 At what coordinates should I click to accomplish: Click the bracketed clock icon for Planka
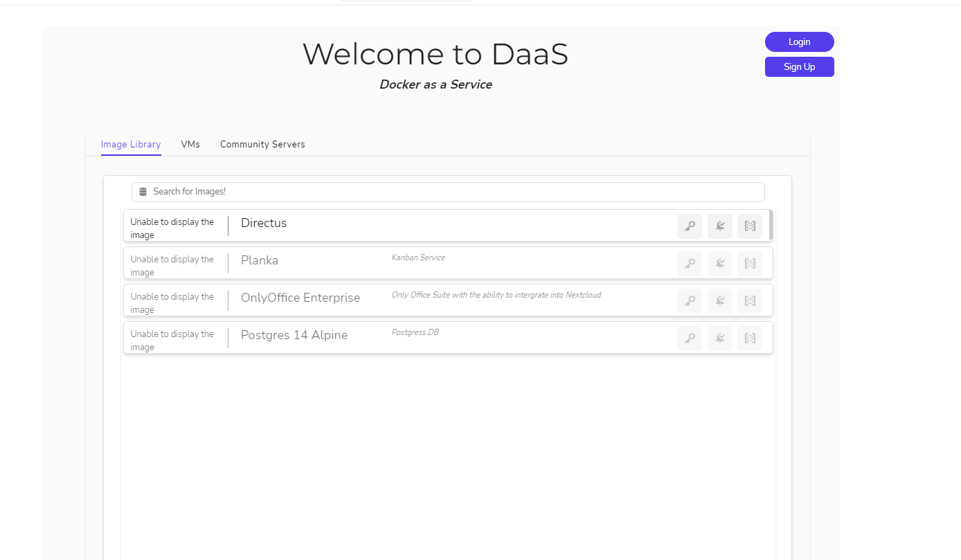[x=750, y=264]
